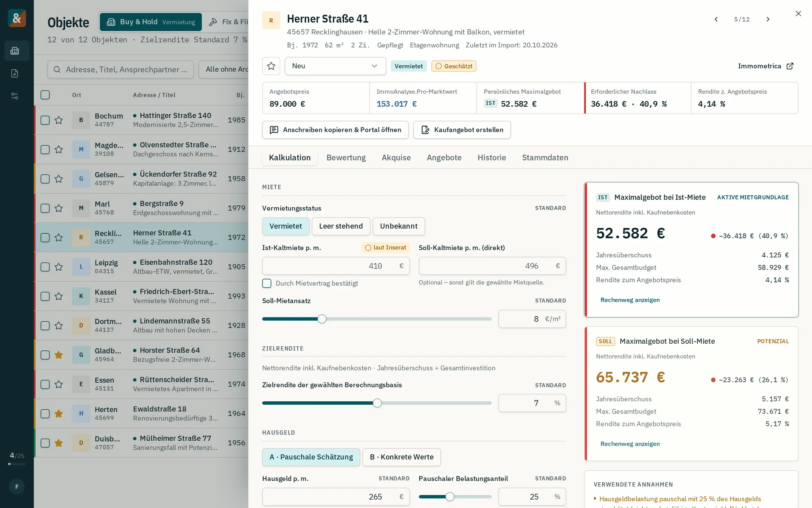Image resolution: width=812 pixels, height=508 pixels.
Task: Show Rechenweg for Soll-Miete Maximalgebot
Action: tap(630, 444)
